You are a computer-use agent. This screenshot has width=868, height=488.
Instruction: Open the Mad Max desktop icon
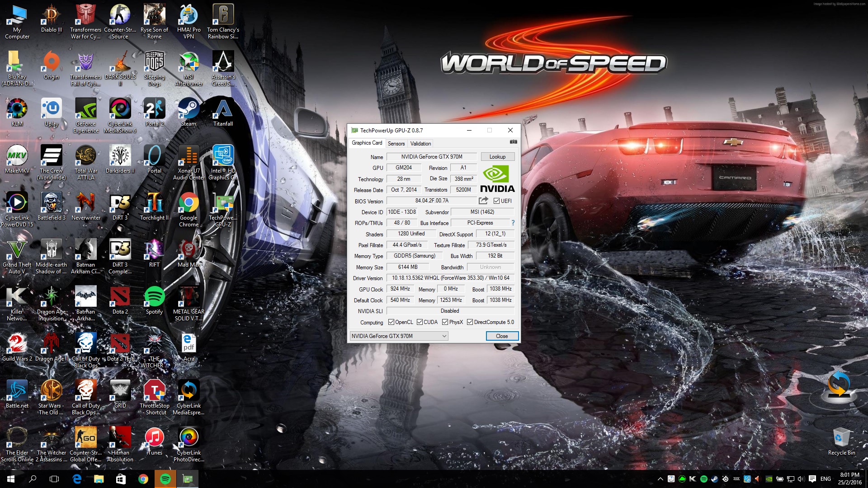click(x=189, y=253)
